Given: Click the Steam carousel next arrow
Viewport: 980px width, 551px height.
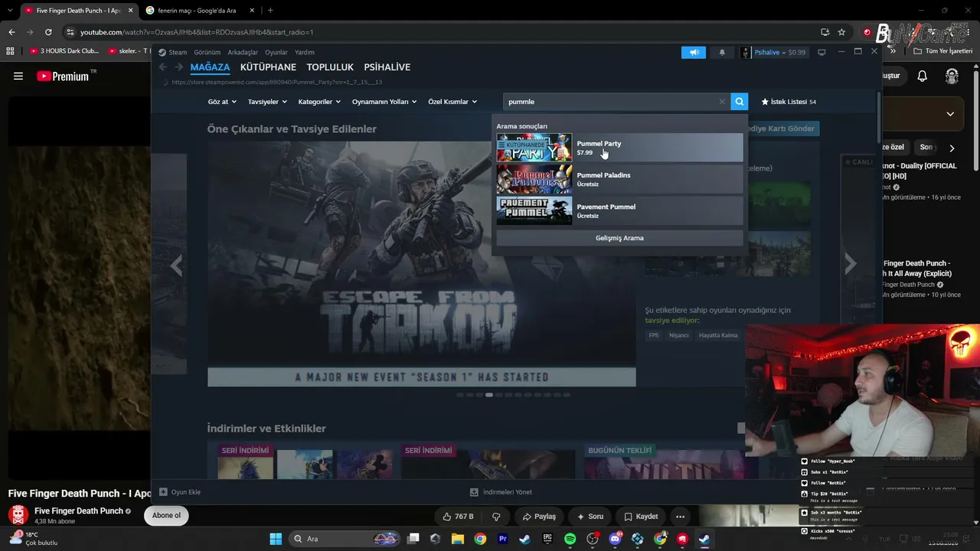Looking at the screenshot, I should point(850,265).
